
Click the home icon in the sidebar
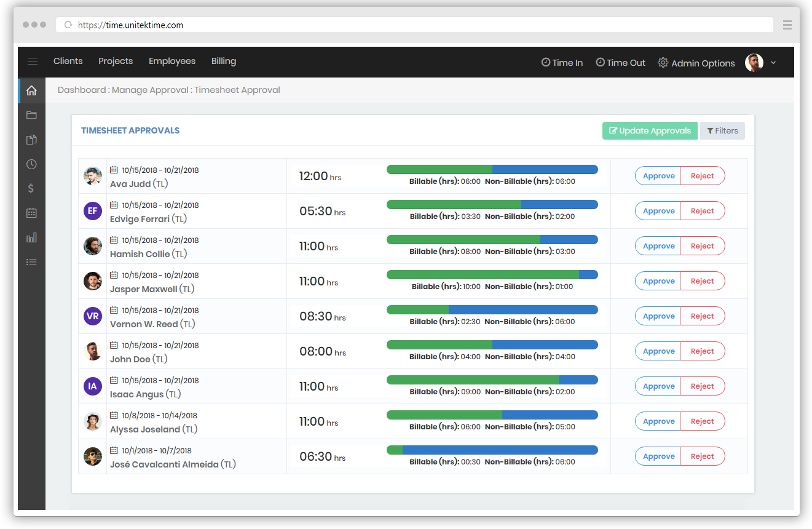point(31,90)
